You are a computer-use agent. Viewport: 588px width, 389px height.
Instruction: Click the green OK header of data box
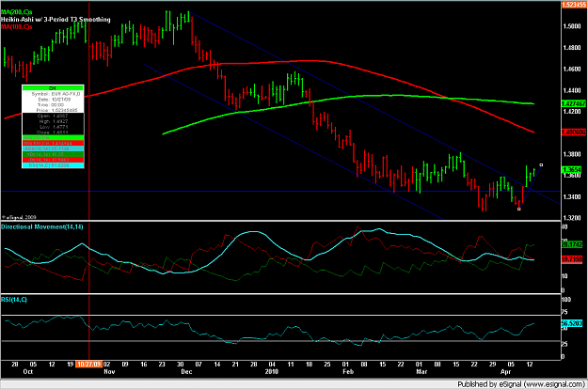pos(53,88)
